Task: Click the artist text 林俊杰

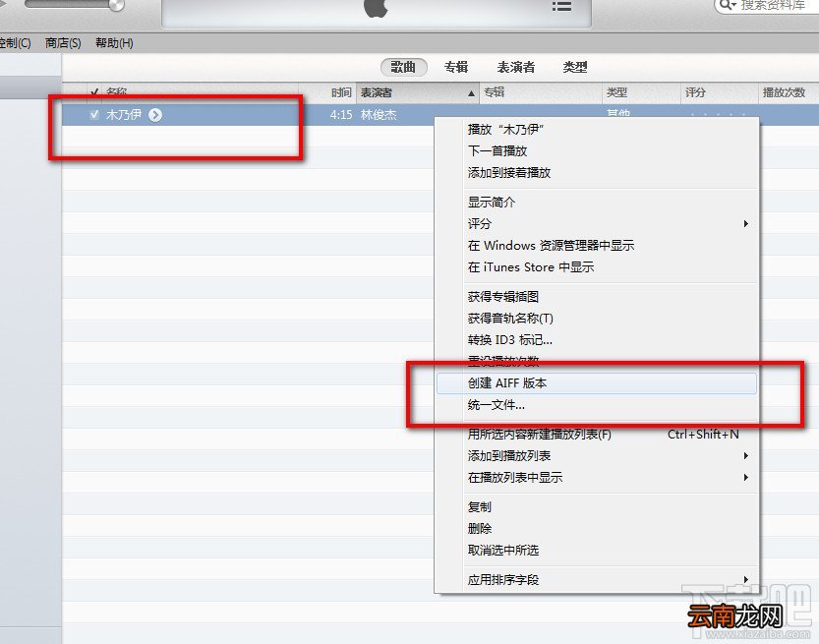Action: coord(379,115)
